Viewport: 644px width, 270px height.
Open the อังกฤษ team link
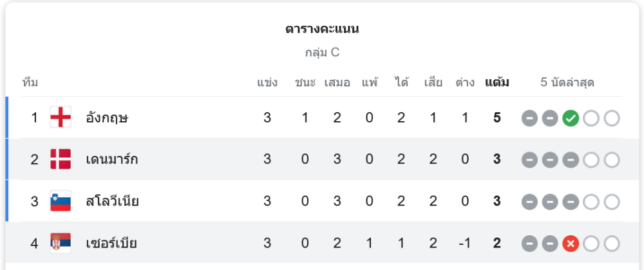[108, 118]
